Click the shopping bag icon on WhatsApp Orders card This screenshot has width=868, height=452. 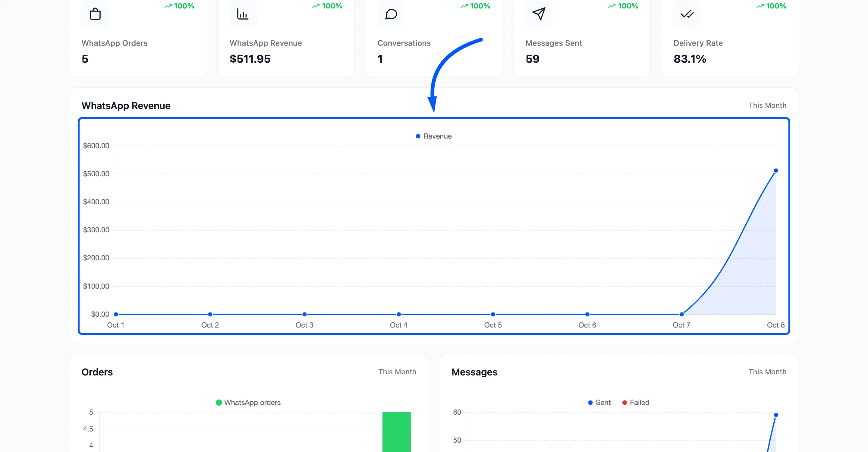pyautogui.click(x=95, y=14)
